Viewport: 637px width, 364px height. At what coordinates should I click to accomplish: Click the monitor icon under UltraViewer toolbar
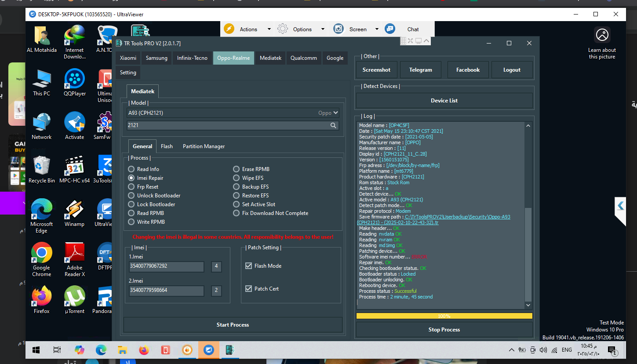pos(419,41)
